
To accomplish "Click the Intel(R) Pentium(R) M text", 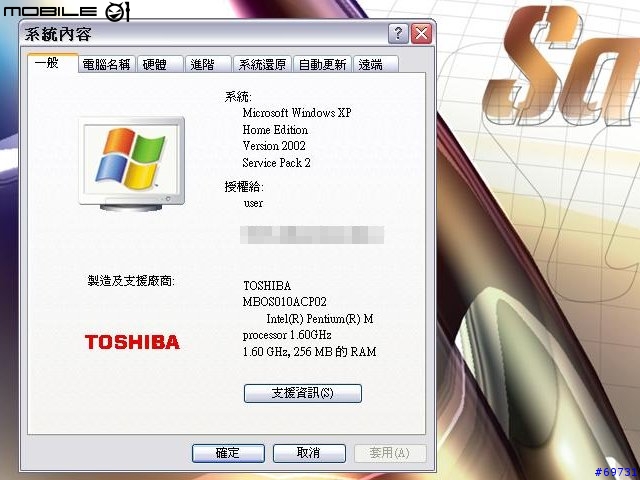I will point(320,318).
